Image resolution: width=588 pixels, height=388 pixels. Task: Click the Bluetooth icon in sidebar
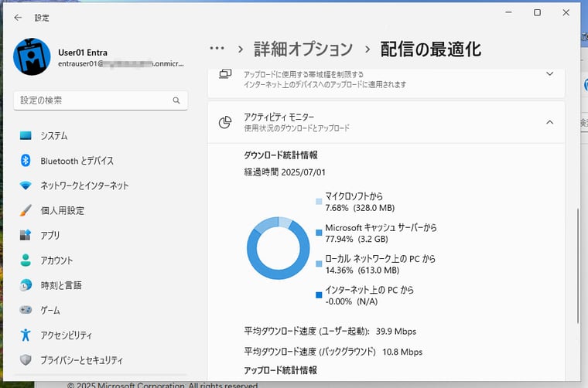26,161
